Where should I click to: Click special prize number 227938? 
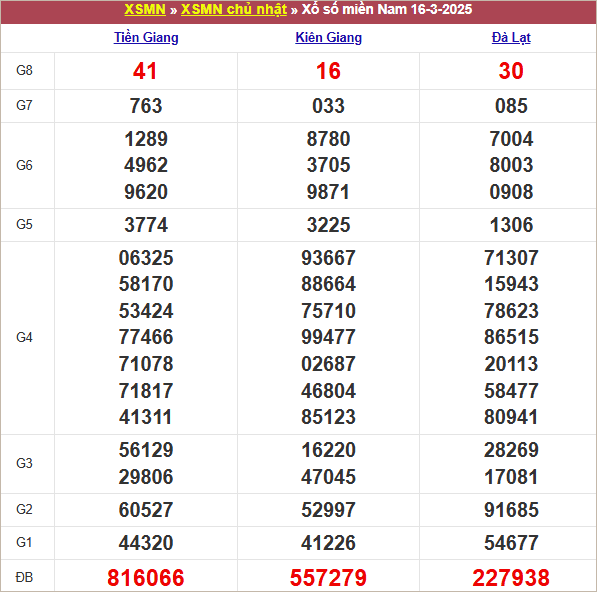pyautogui.click(x=511, y=578)
